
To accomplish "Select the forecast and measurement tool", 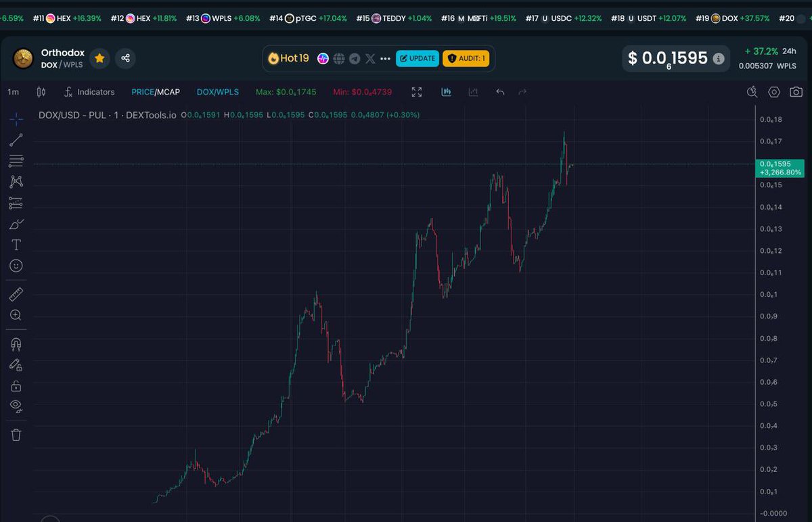I will [16, 203].
